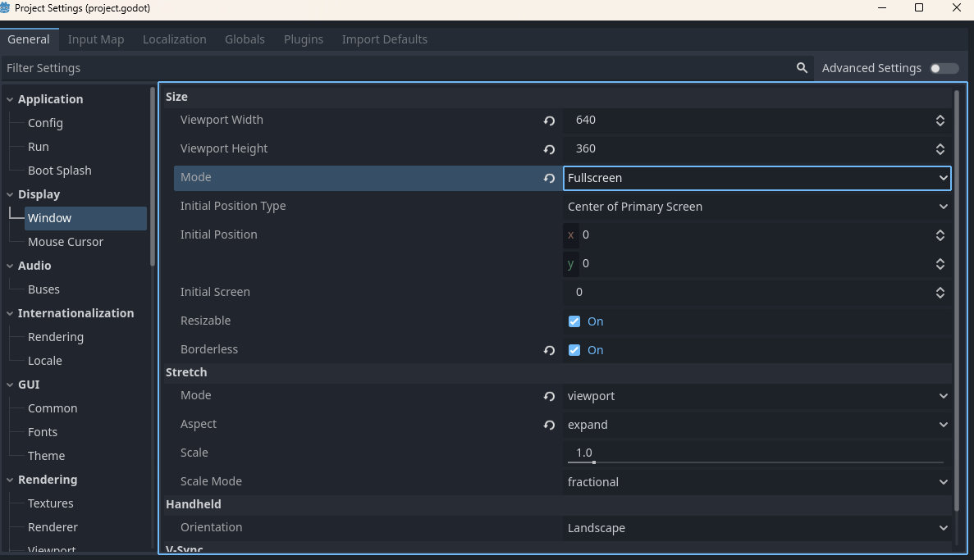
Task: Open the Localization tab
Action: click(x=175, y=39)
